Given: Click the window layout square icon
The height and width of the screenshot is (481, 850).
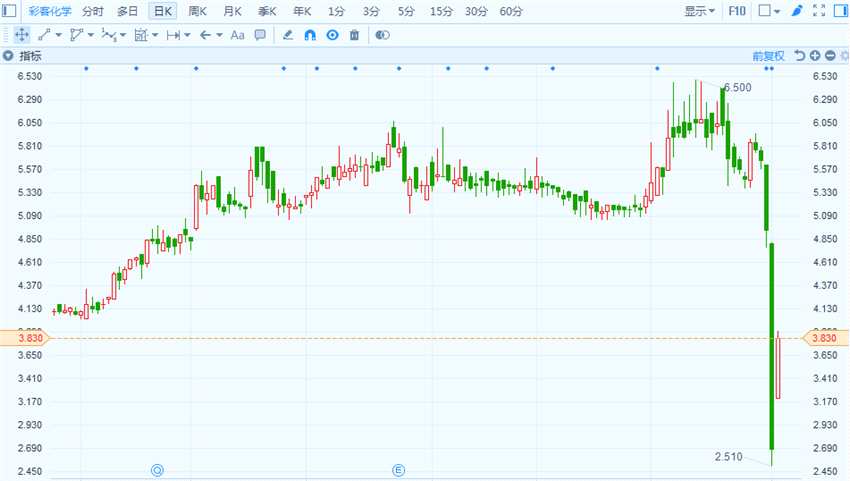Looking at the screenshot, I should click(x=764, y=11).
